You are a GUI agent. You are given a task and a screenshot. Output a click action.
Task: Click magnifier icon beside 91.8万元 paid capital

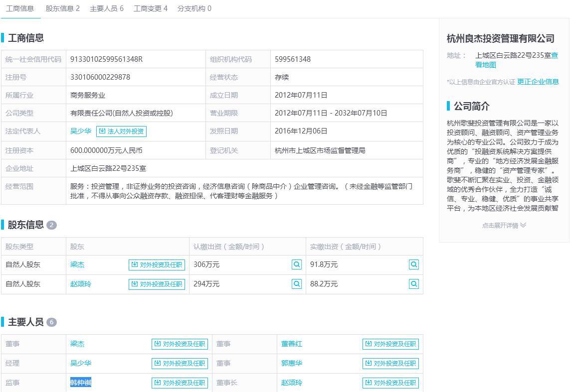pyautogui.click(x=413, y=265)
